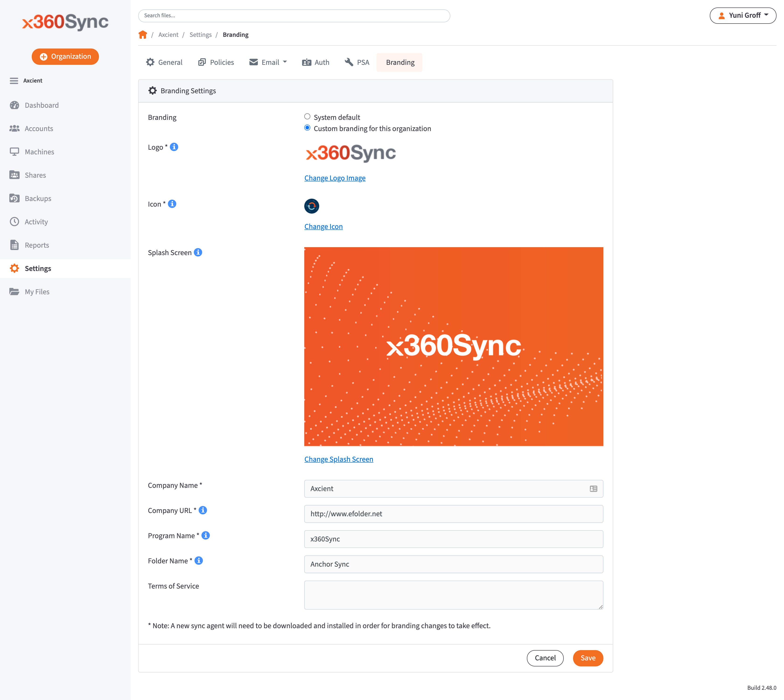Open Shares in the sidebar
This screenshot has width=784, height=700.
tap(35, 175)
